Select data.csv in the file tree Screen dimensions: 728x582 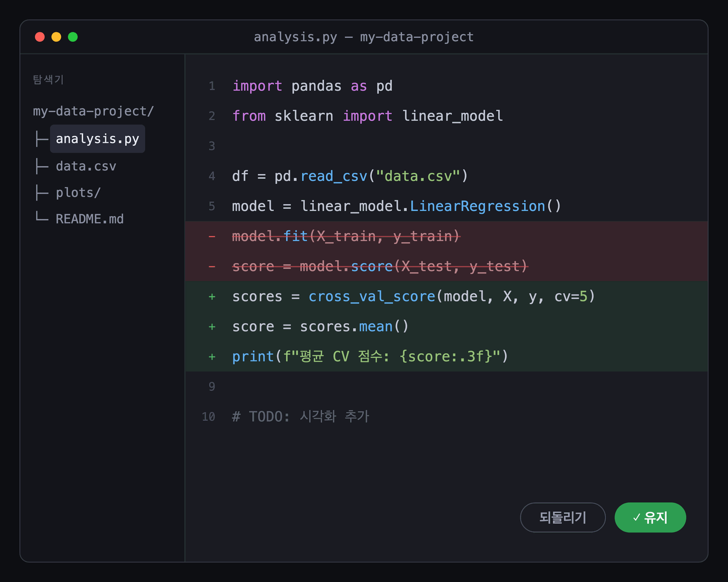(86, 166)
